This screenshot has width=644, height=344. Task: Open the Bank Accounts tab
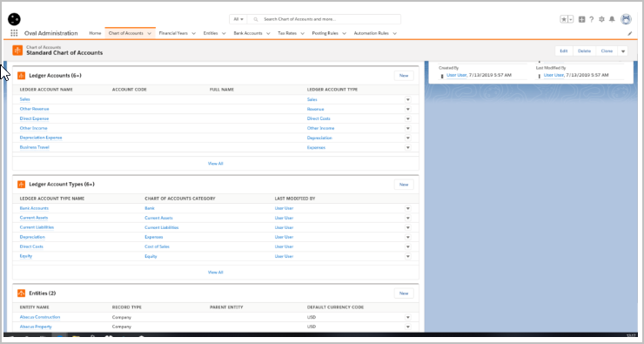point(248,33)
